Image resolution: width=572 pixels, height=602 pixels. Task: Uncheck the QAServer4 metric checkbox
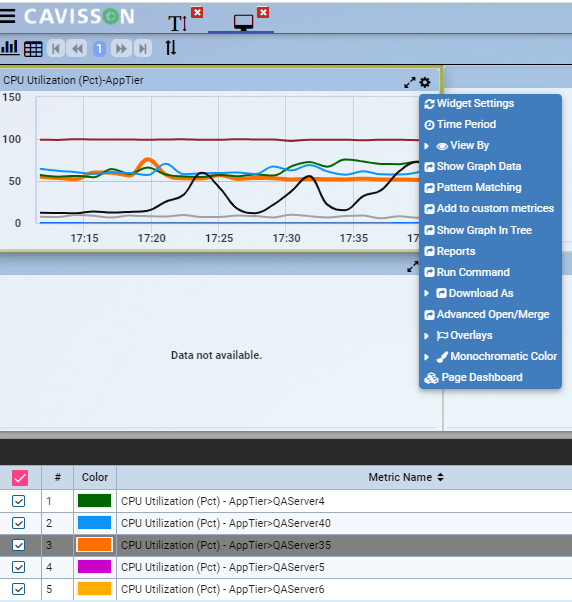[x=18, y=501]
